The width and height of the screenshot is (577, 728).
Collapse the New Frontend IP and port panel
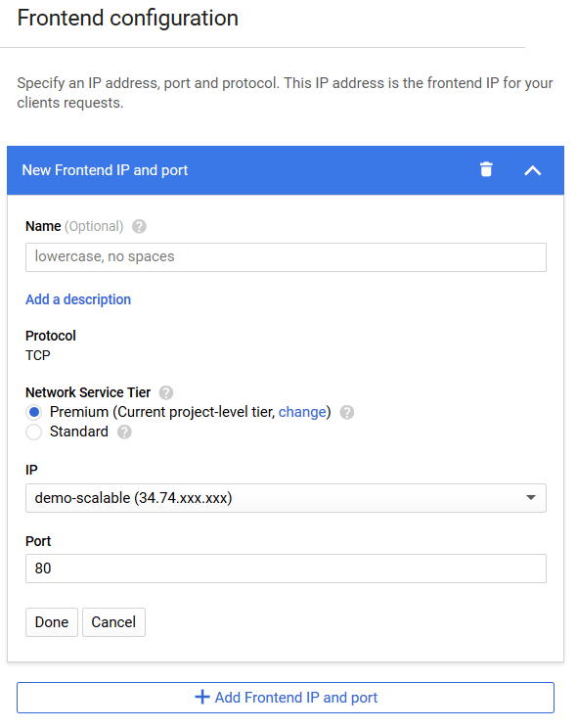coord(532,170)
